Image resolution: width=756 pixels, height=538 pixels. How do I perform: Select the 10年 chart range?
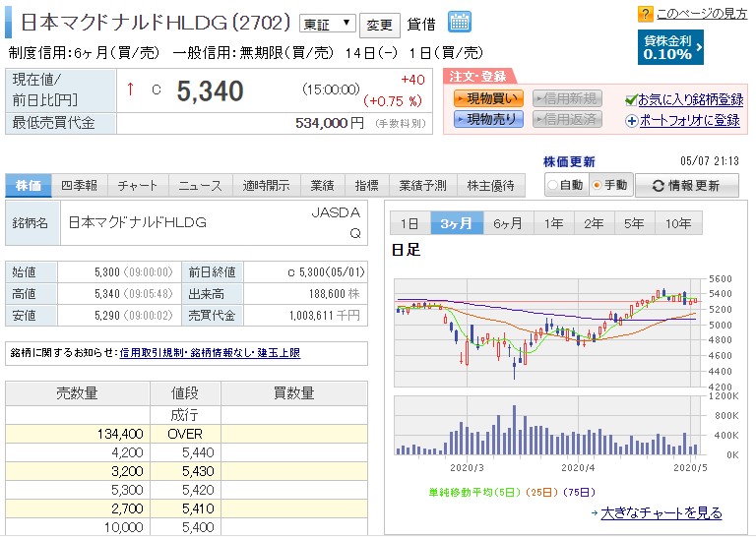(x=678, y=223)
